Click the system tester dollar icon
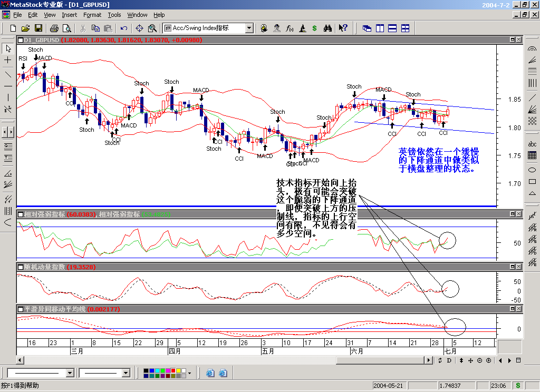This screenshot has height=392, width=540. (x=314, y=28)
